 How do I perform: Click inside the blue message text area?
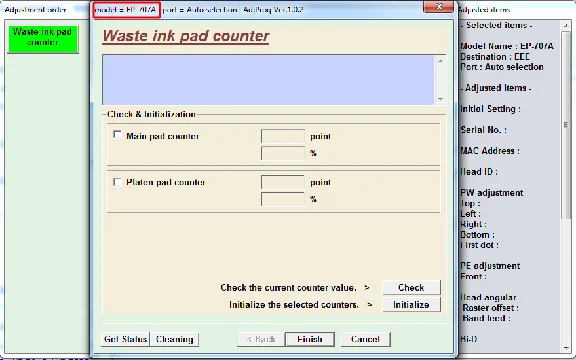pyautogui.click(x=268, y=80)
